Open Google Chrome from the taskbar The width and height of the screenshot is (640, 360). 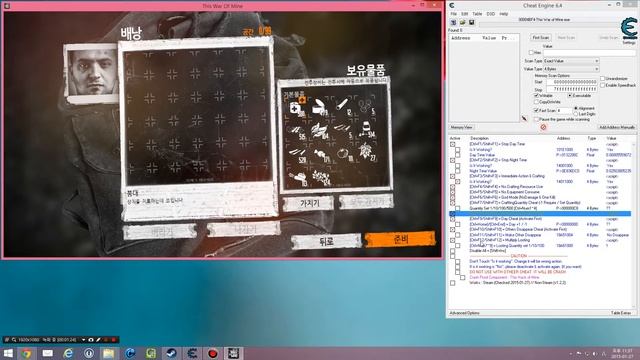[x=27, y=353]
